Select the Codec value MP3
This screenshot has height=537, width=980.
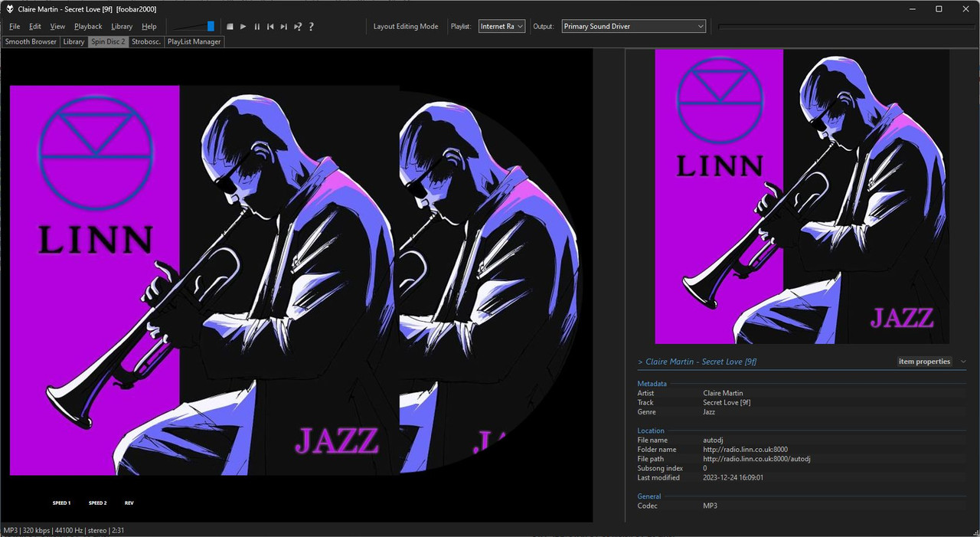[710, 506]
